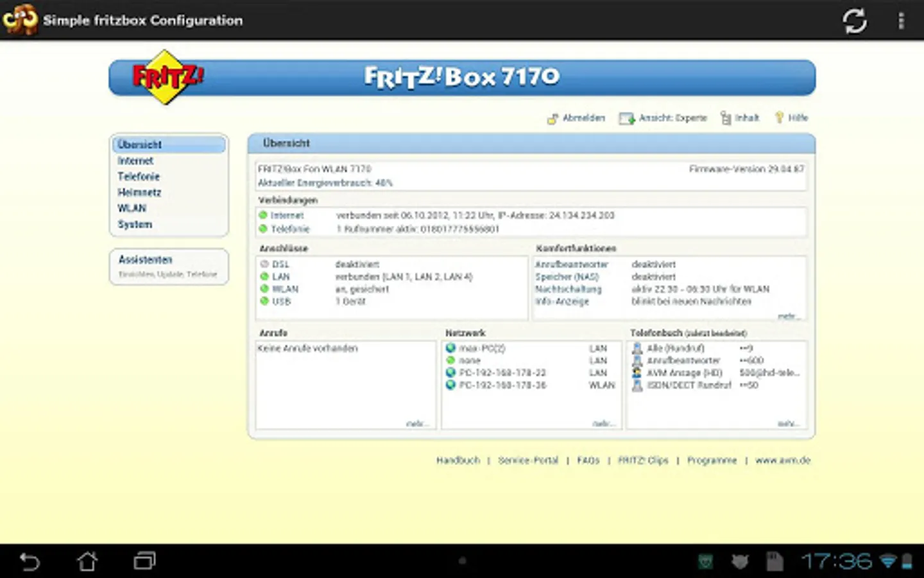Open the WLAN sidebar menu

(132, 208)
